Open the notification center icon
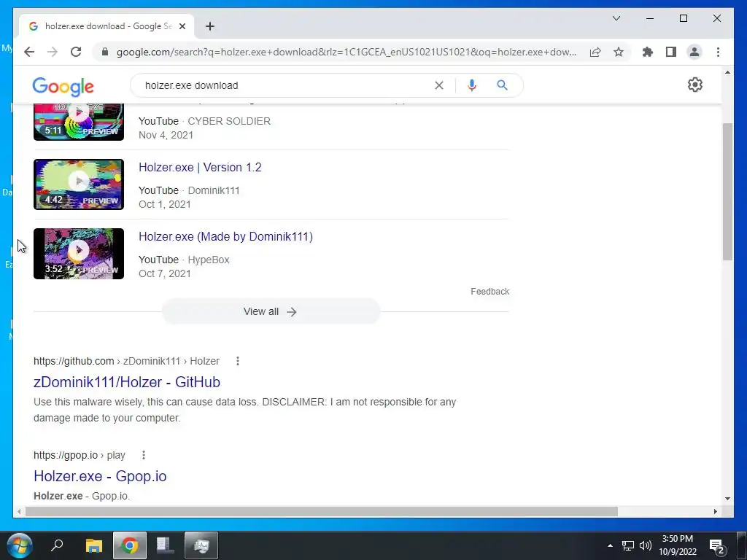747x560 pixels. pyautogui.click(x=717, y=547)
